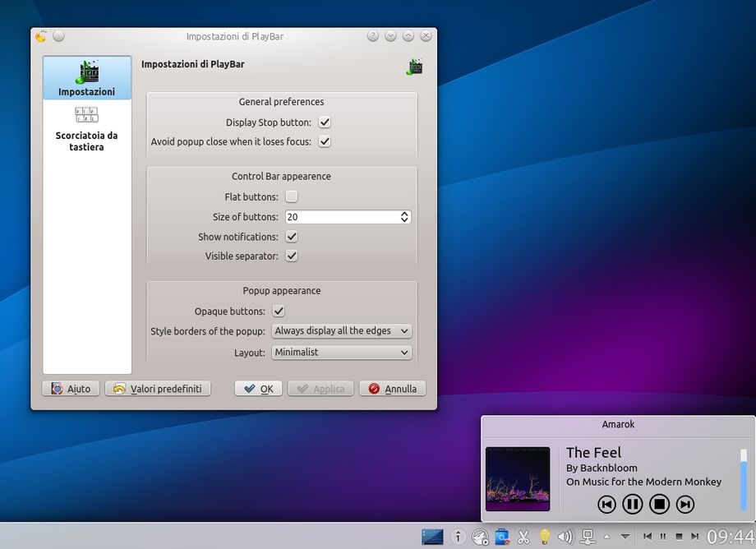Expand the Layout dropdown showing Minimalist
The width and height of the screenshot is (756, 549).
pos(342,353)
